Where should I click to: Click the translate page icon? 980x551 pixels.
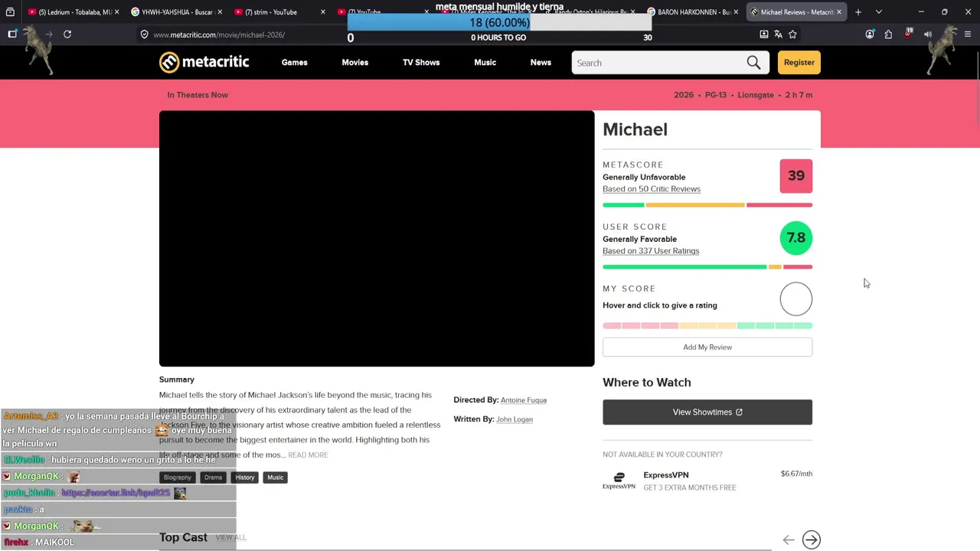[x=778, y=34]
